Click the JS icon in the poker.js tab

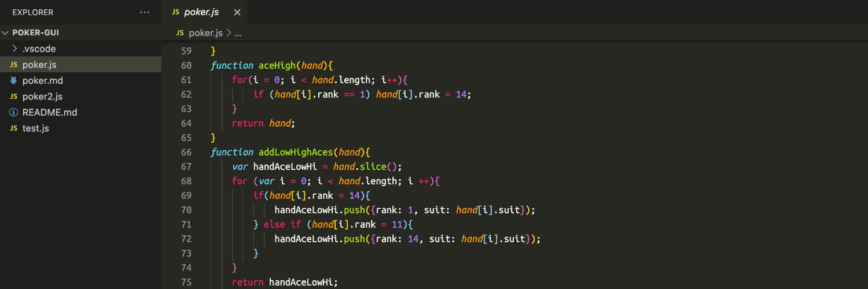175,13
